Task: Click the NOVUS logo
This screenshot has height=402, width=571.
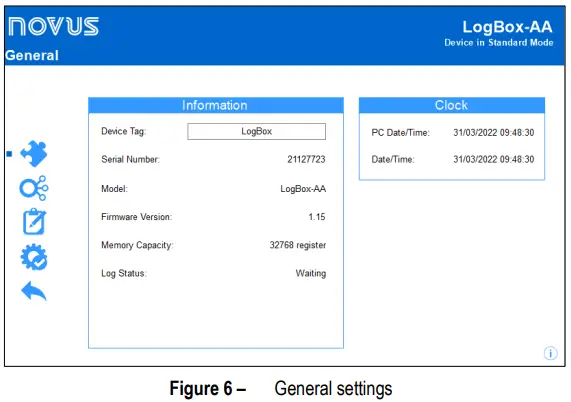Action: pyautogui.click(x=53, y=26)
